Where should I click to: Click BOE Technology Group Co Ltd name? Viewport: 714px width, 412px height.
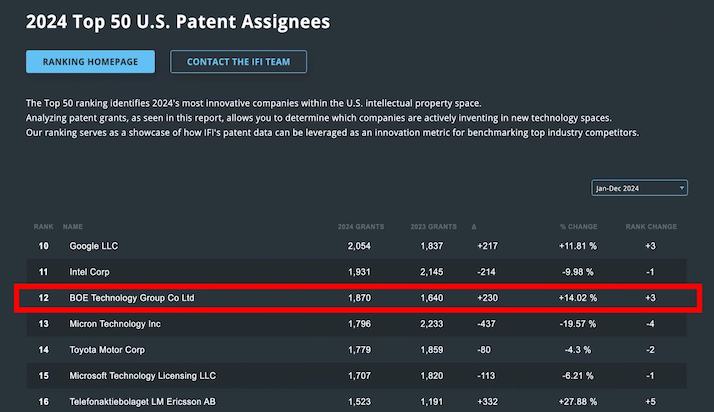point(132,298)
